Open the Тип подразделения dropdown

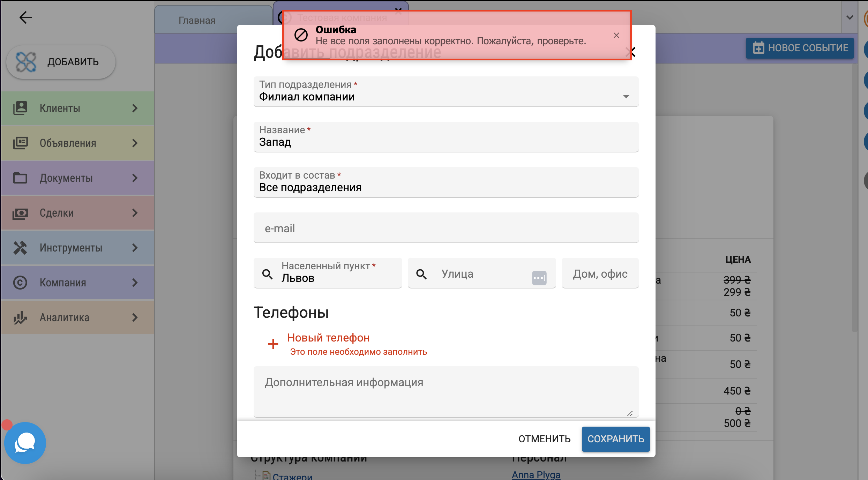tap(446, 91)
